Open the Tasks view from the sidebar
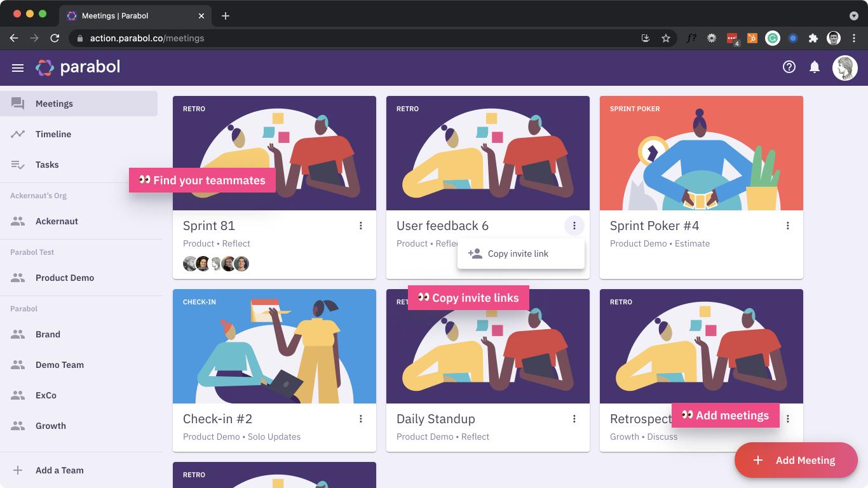Screen dimensions: 868x488 (47, 165)
